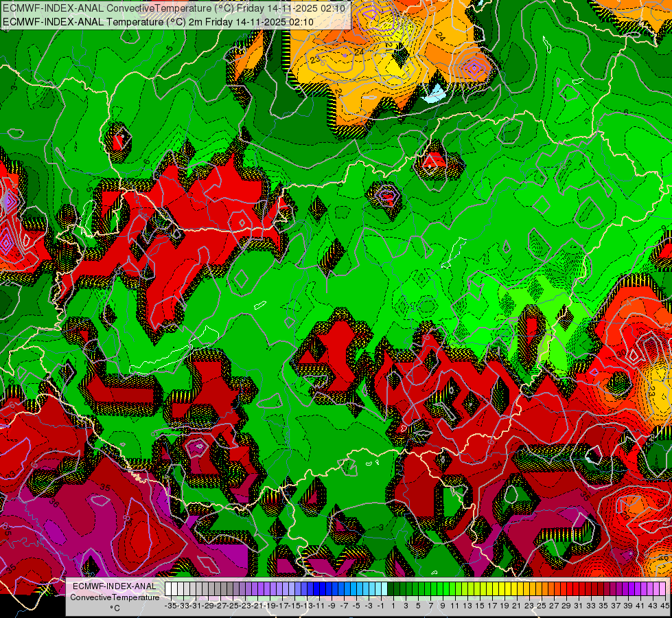Click the Temperature 2m title line
Image resolution: width=672 pixels, height=618 pixels.
click(158, 22)
